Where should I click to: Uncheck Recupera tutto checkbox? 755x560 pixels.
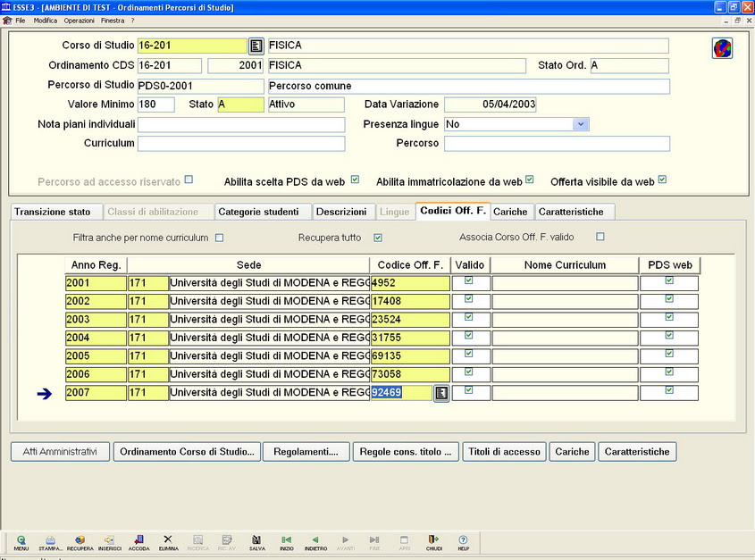(x=378, y=238)
